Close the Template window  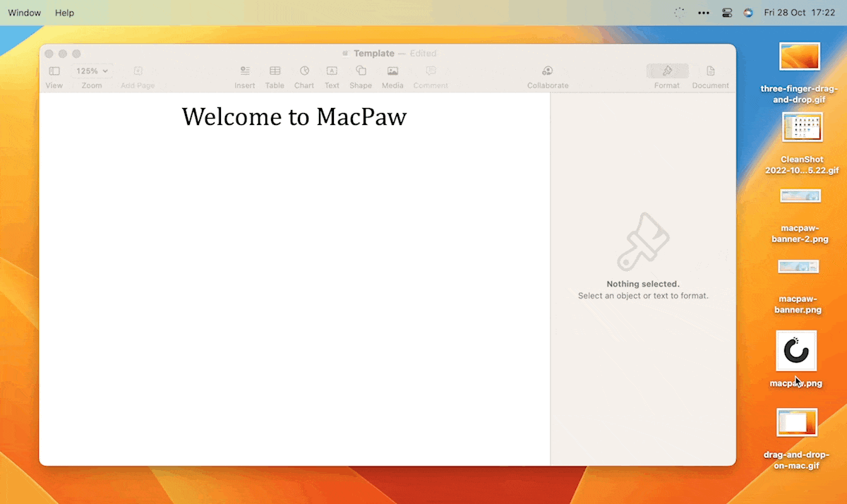pyautogui.click(x=49, y=54)
